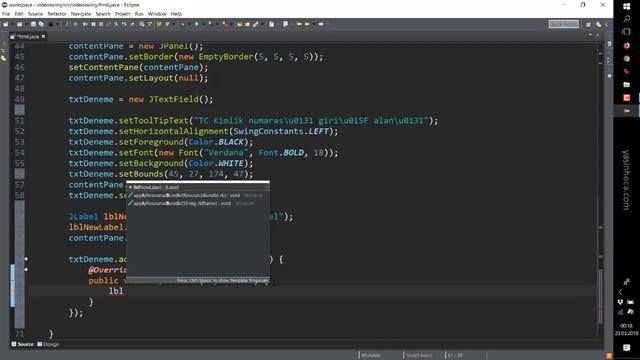Open Windows Task View

pyautogui.click(x=627, y=32)
